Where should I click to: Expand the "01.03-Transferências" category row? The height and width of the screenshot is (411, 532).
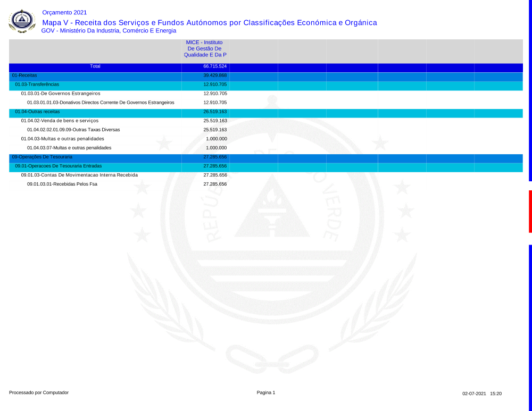37,85
